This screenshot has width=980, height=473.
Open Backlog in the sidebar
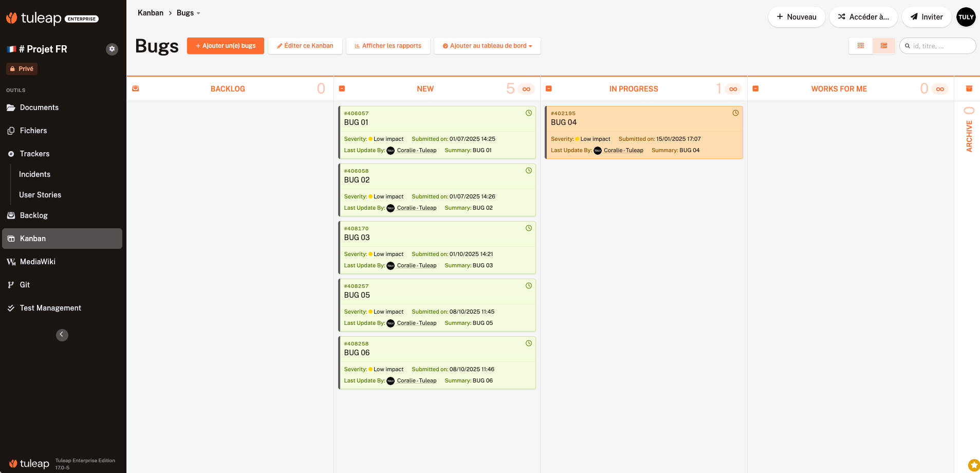[62, 215]
